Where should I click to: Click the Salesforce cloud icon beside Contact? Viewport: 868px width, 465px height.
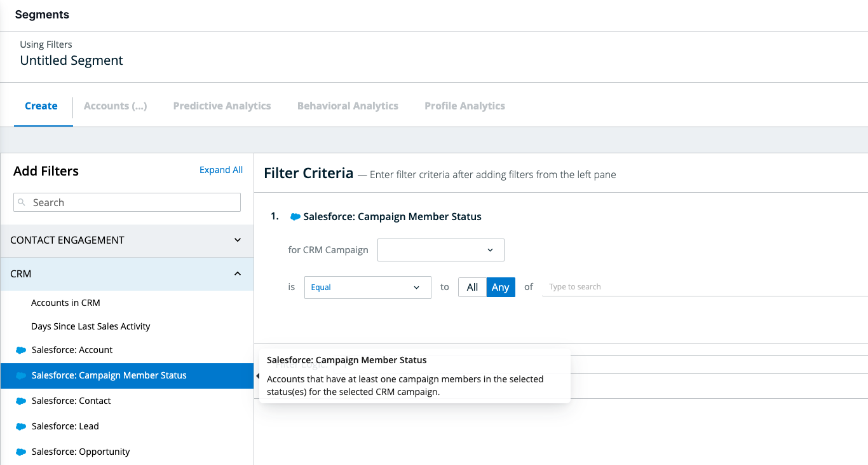21,401
